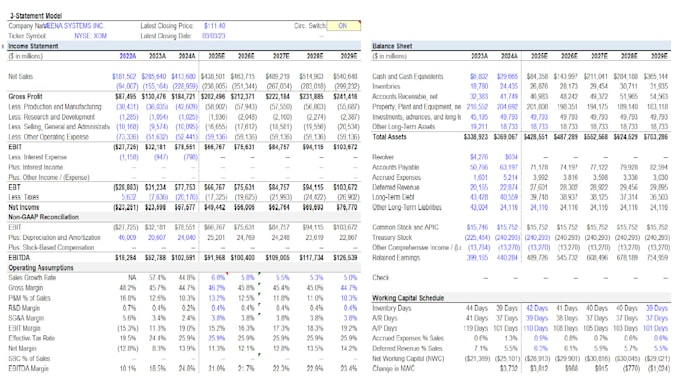
Task: Click the EBIT row label in Income Statement
Action: coord(15,147)
